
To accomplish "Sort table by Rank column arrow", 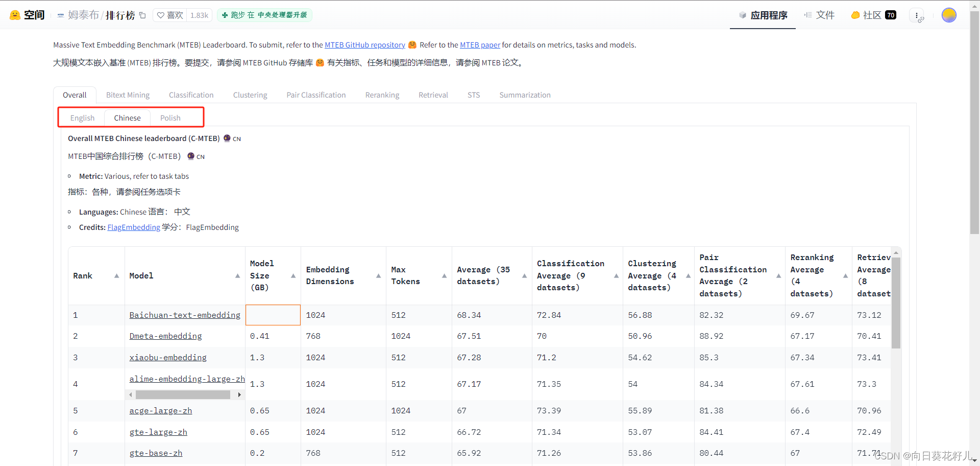I will click(x=116, y=276).
